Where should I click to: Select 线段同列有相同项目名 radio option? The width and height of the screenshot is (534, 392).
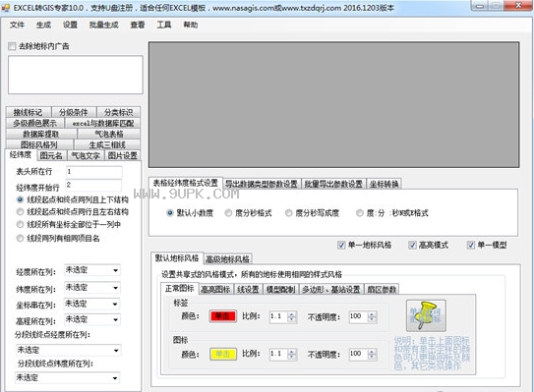click(x=20, y=238)
